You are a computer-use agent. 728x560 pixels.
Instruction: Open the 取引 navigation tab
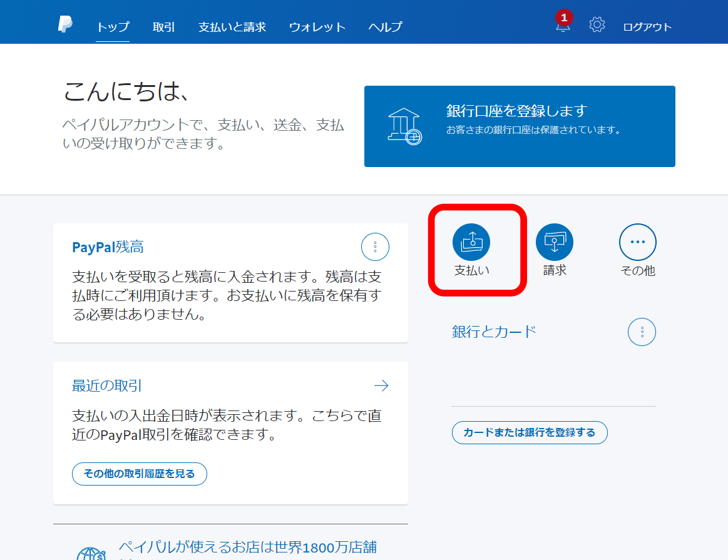(x=164, y=27)
